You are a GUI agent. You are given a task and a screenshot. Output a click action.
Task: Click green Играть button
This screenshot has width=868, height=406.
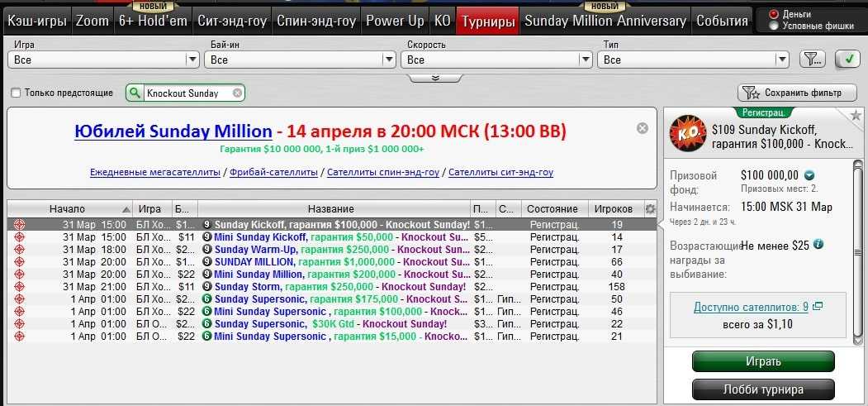click(763, 361)
